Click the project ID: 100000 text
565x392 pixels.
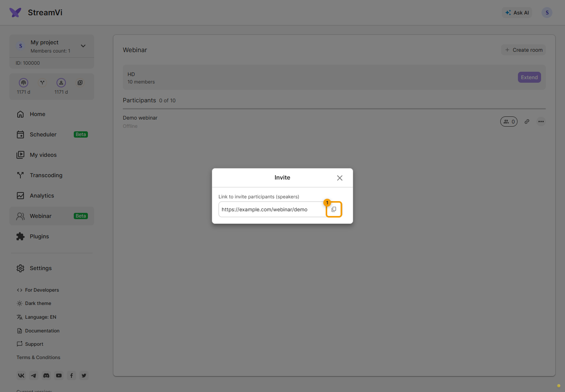[x=28, y=63]
